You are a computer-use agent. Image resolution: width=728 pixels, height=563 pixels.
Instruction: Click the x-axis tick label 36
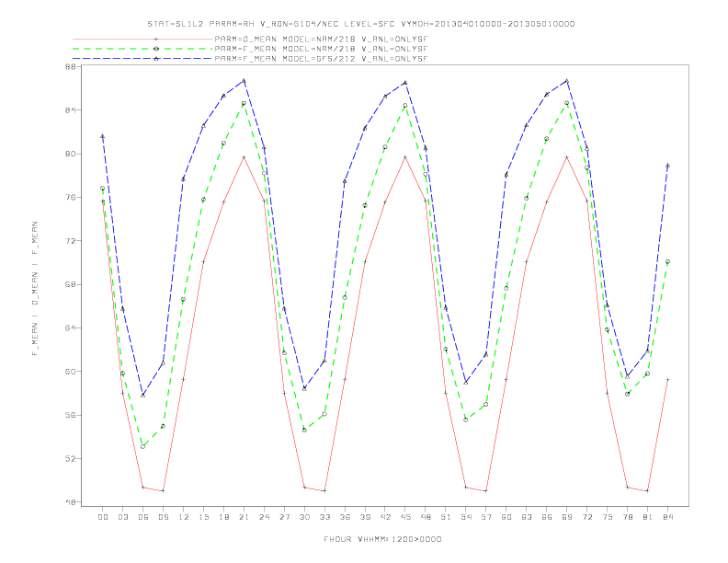coord(345,517)
